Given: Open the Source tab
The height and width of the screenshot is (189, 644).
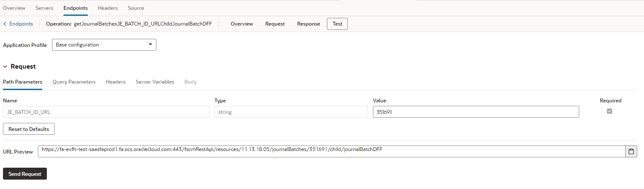Looking at the screenshot, I should (136, 8).
